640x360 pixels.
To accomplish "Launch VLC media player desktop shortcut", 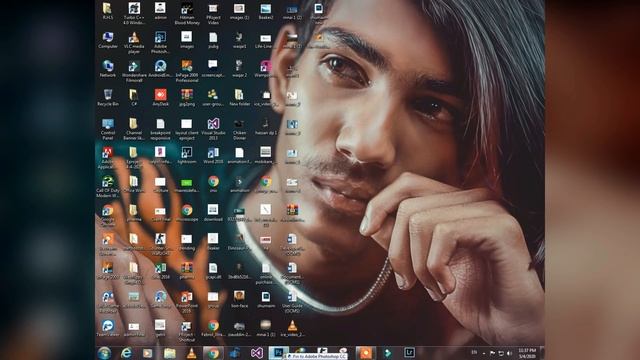I will [134, 43].
